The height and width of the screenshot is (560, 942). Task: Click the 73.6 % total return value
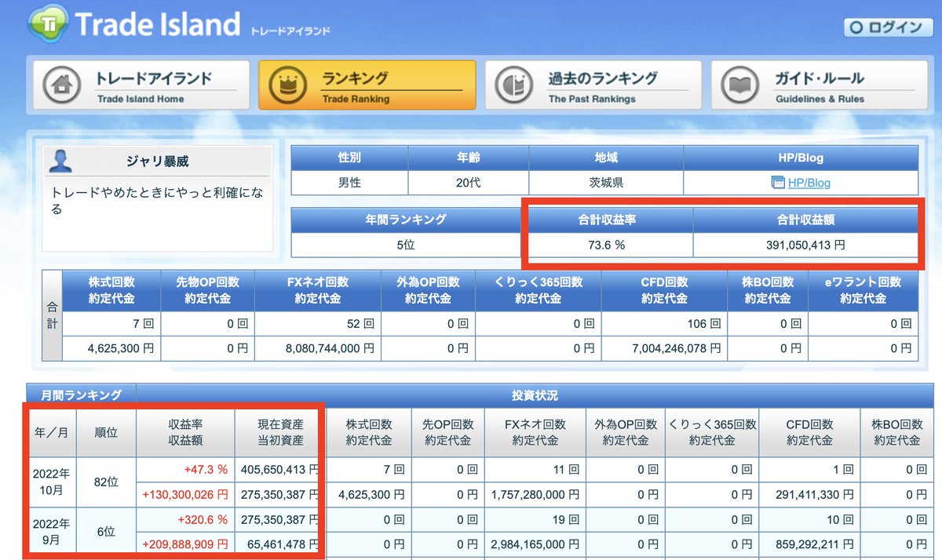point(607,245)
